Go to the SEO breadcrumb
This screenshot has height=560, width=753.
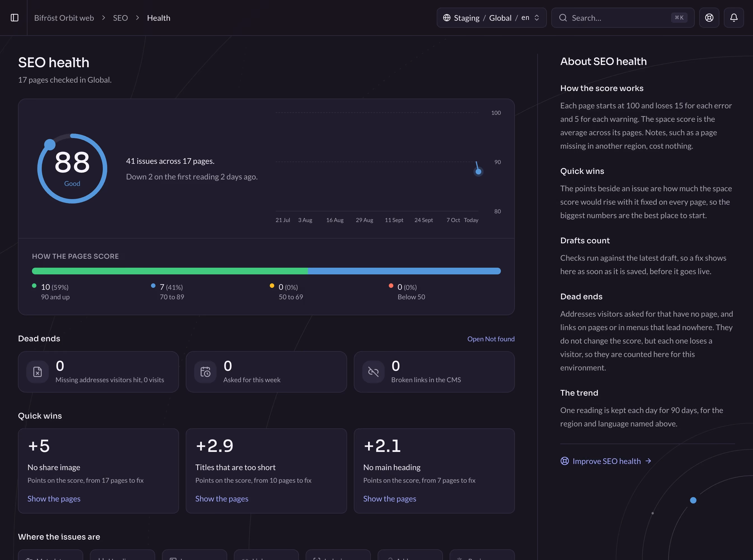pyautogui.click(x=120, y=18)
